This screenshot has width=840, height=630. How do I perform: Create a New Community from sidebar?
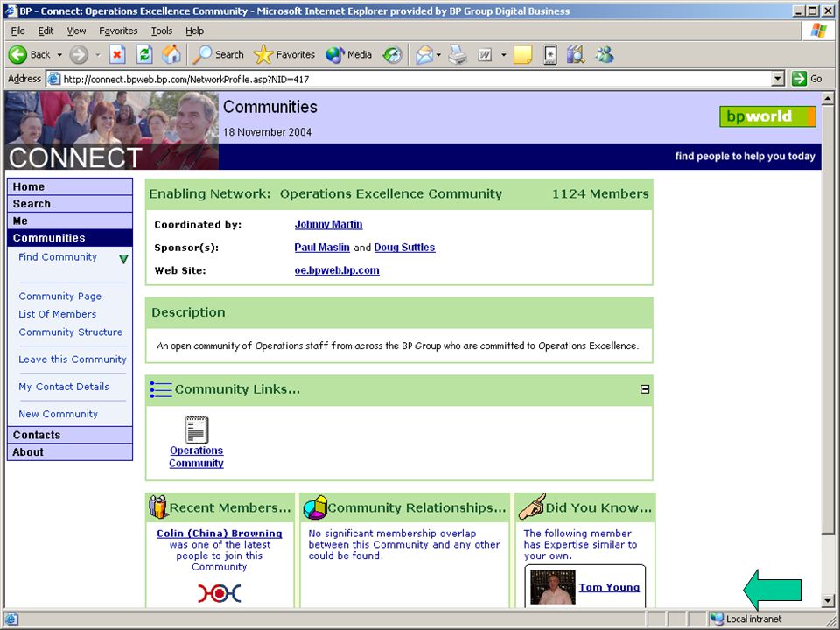tap(59, 414)
